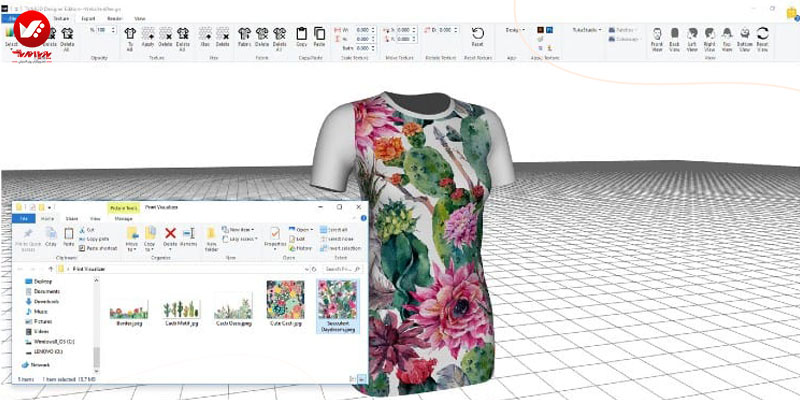The height and width of the screenshot is (400, 800).
Task: Switch to Back View
Action: (674, 39)
